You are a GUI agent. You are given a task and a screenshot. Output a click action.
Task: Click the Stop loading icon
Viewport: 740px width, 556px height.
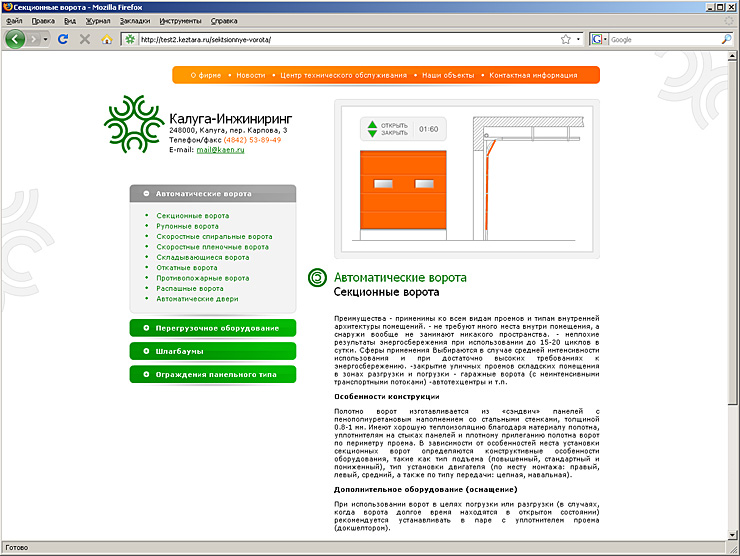85,39
